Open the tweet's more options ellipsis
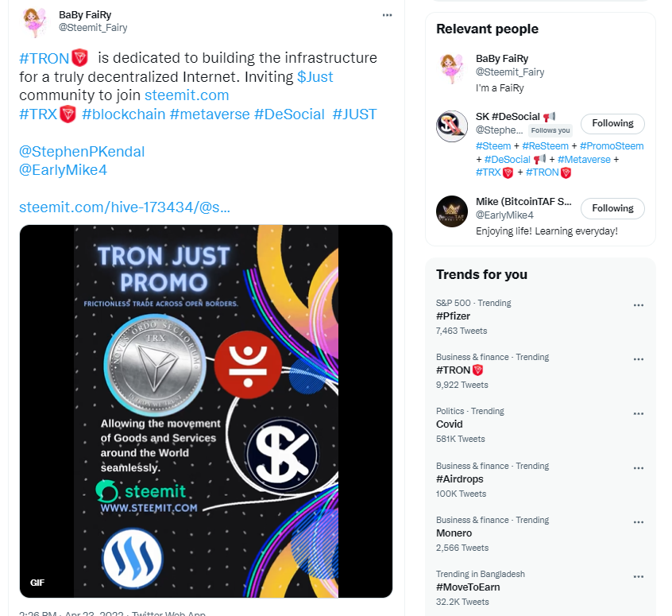 (x=387, y=15)
